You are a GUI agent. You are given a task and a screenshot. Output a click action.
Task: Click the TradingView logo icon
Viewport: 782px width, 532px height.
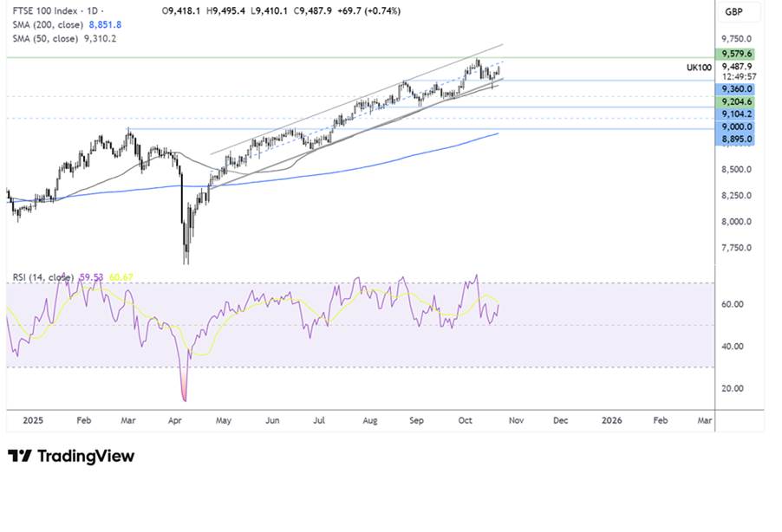point(20,456)
